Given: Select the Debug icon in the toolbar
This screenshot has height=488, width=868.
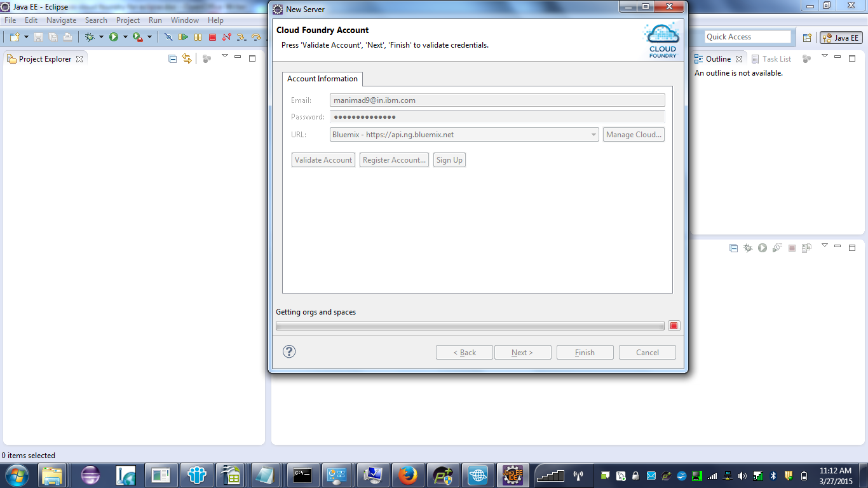Looking at the screenshot, I should click(89, 37).
